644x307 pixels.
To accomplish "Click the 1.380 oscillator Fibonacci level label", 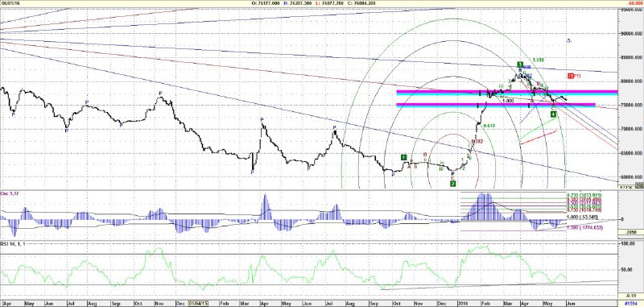I will pyautogui.click(x=584, y=227).
